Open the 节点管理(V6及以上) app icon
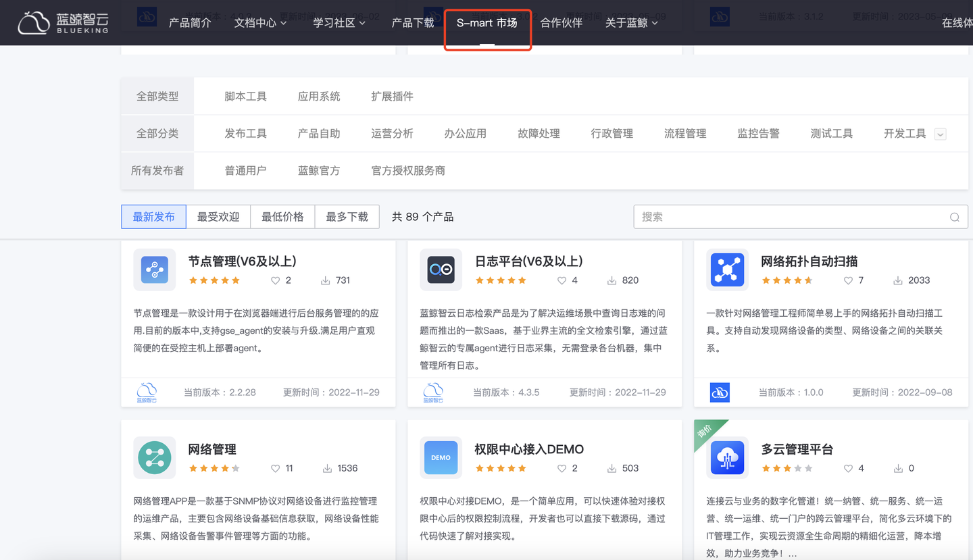 tap(155, 270)
